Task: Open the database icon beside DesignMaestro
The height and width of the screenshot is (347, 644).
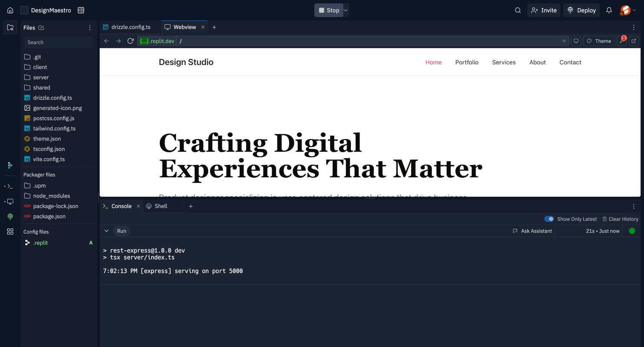Action: [81, 10]
